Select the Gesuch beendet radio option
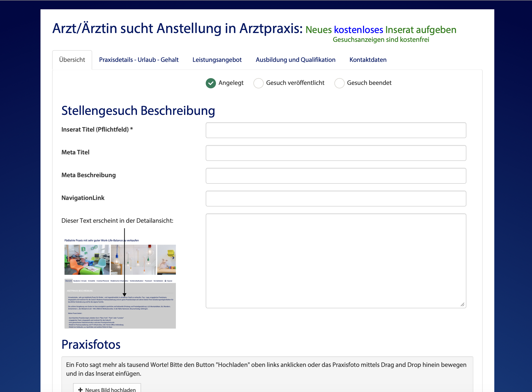 point(339,83)
